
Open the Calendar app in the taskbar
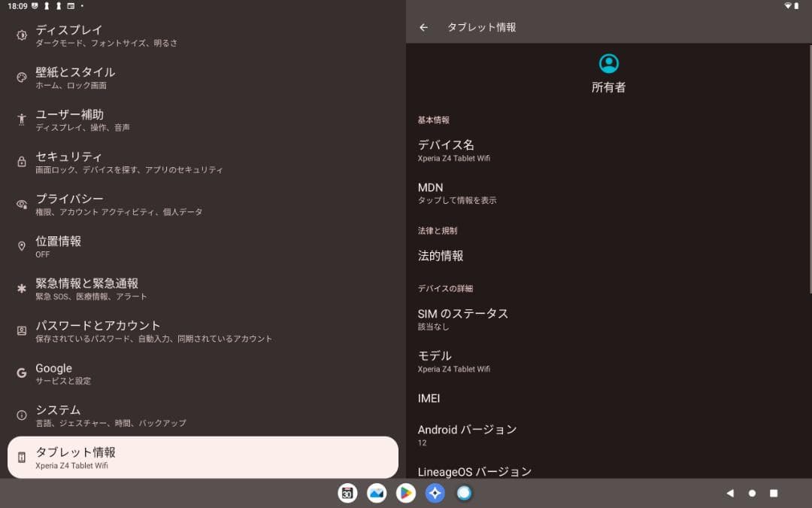347,493
